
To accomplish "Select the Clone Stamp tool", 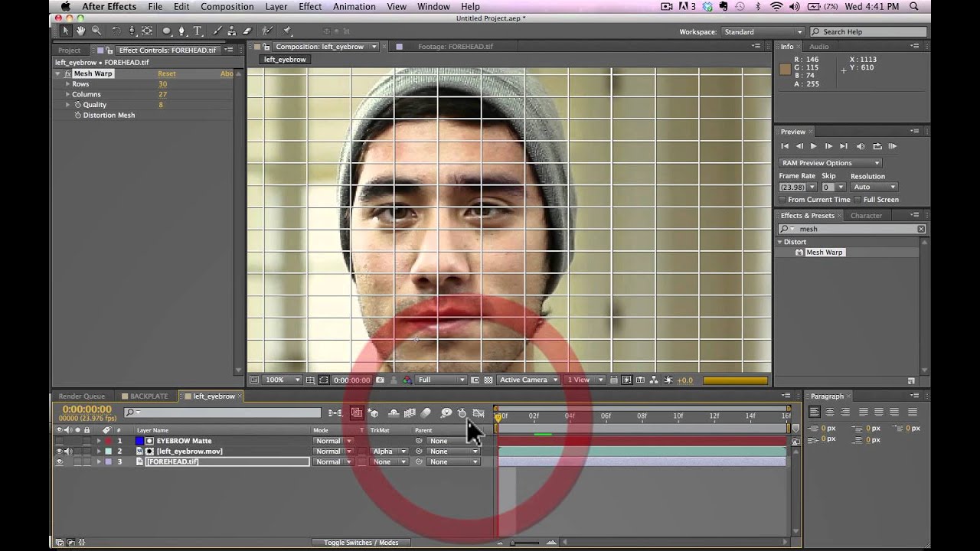I will 232,31.
